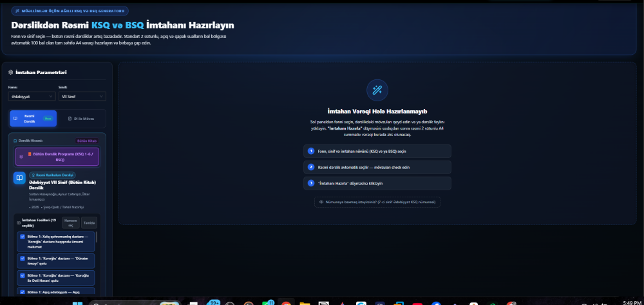Select Bütün Dərslik Proqramı (KSQ 1-6 / BSQ)

(x=57, y=157)
